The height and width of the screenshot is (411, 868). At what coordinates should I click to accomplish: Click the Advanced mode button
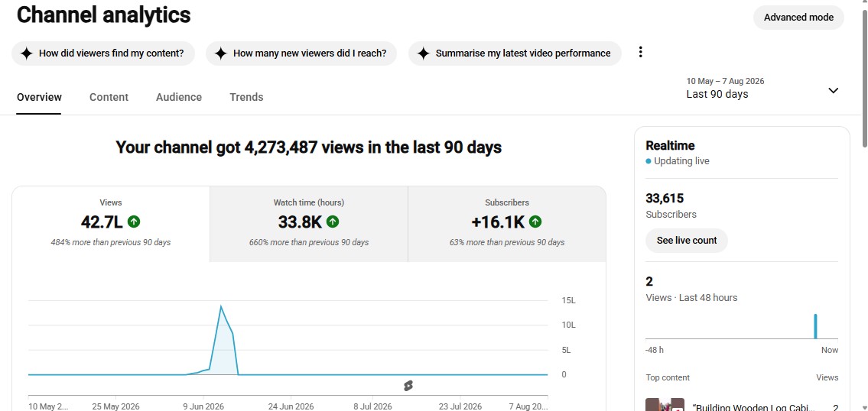click(x=798, y=17)
